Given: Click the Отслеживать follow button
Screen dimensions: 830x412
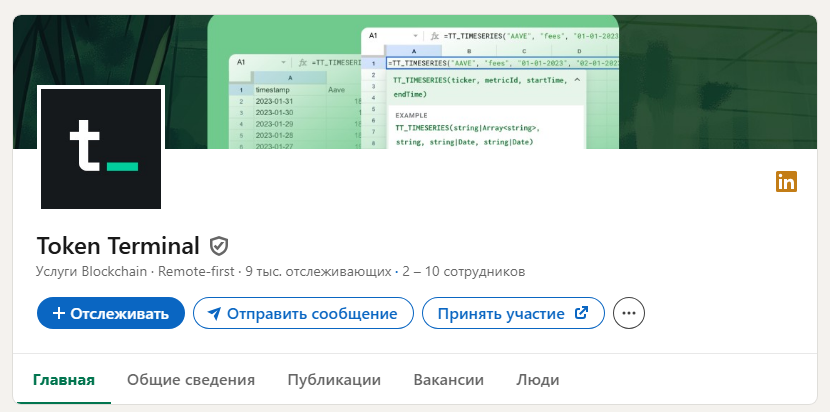Looking at the screenshot, I should (x=111, y=313).
